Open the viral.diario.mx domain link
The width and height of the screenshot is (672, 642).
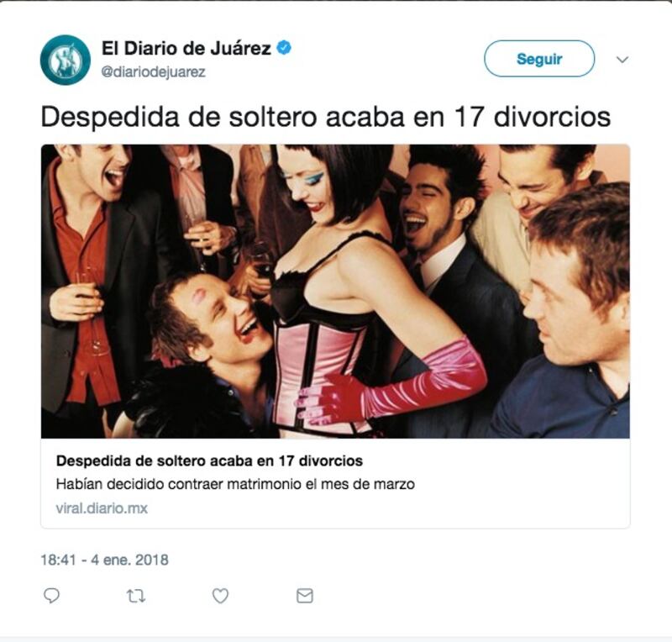(x=102, y=508)
